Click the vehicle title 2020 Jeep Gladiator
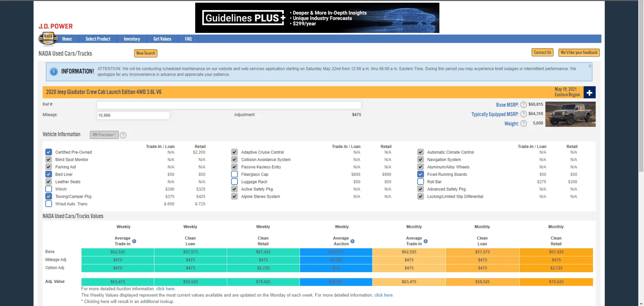This screenshot has width=644, height=306. tap(104, 92)
